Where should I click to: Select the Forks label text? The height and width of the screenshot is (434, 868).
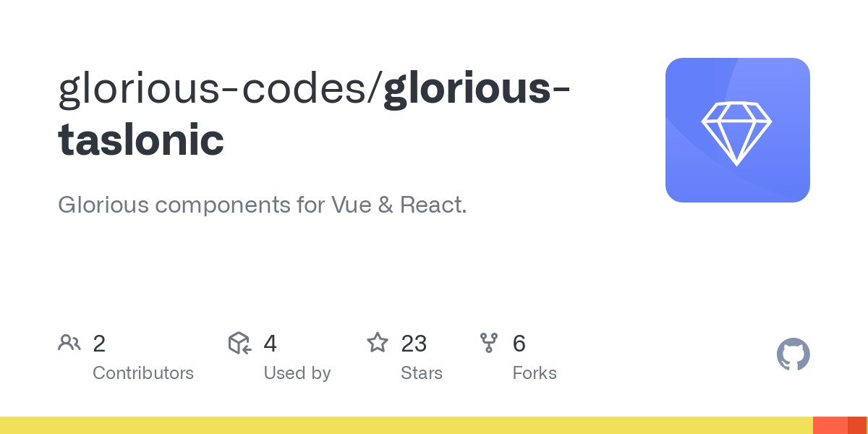pos(535,373)
